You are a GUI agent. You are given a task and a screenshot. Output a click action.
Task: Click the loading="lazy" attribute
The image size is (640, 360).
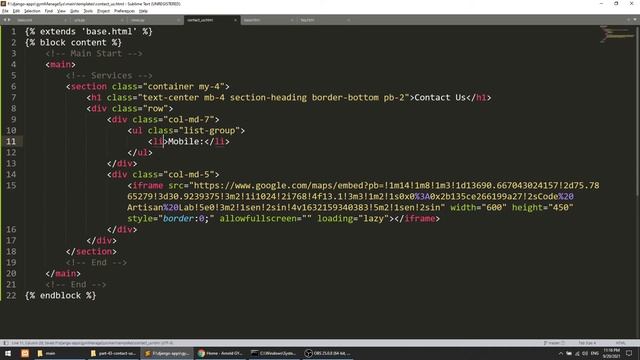click(x=353, y=219)
